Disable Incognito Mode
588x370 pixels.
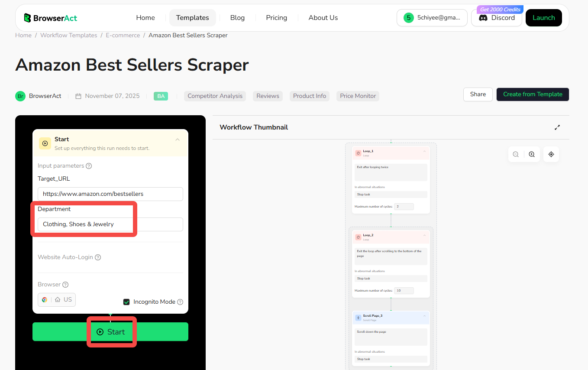point(126,302)
